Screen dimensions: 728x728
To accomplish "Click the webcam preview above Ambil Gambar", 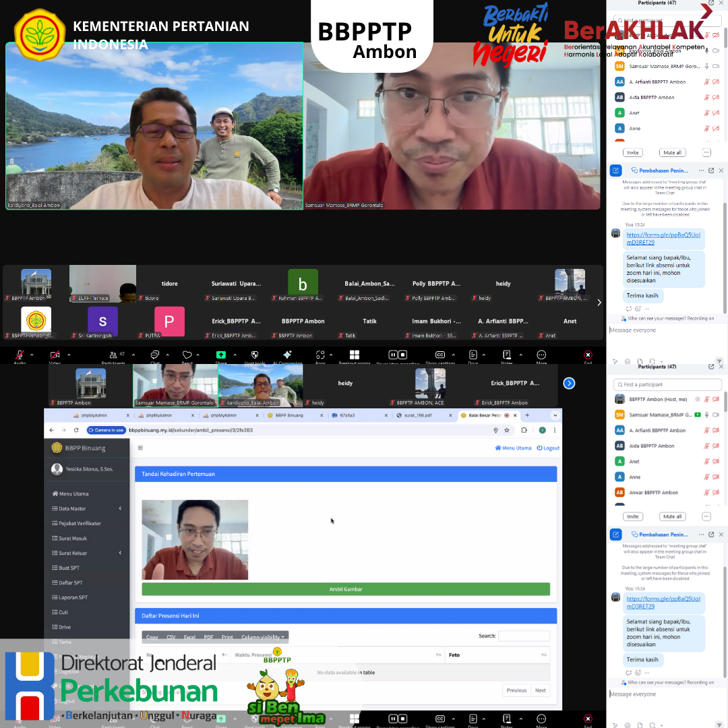I will tap(195, 541).
